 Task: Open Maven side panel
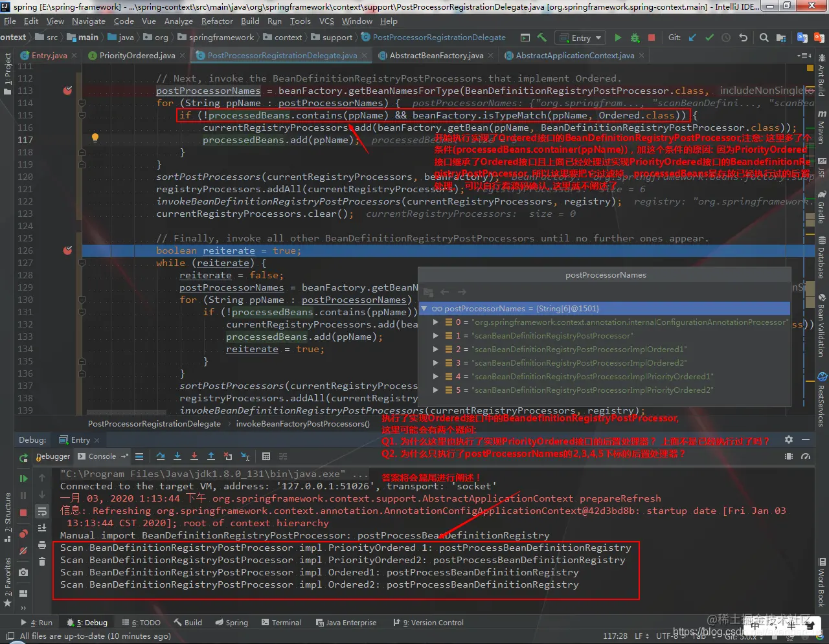[x=822, y=127]
